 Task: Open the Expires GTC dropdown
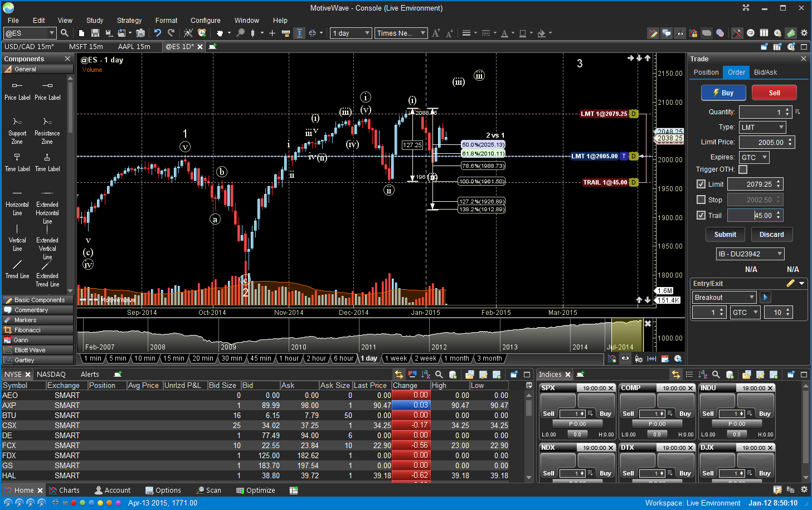[754, 157]
